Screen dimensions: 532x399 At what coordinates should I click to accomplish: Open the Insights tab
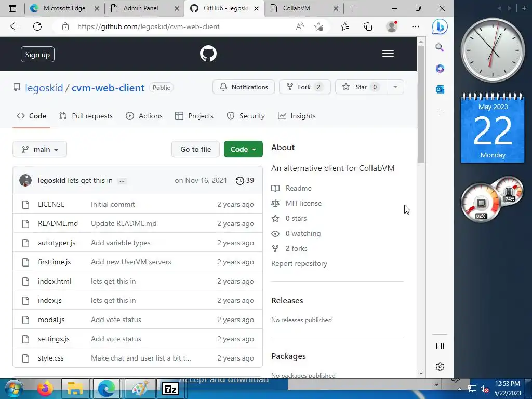coord(297,116)
